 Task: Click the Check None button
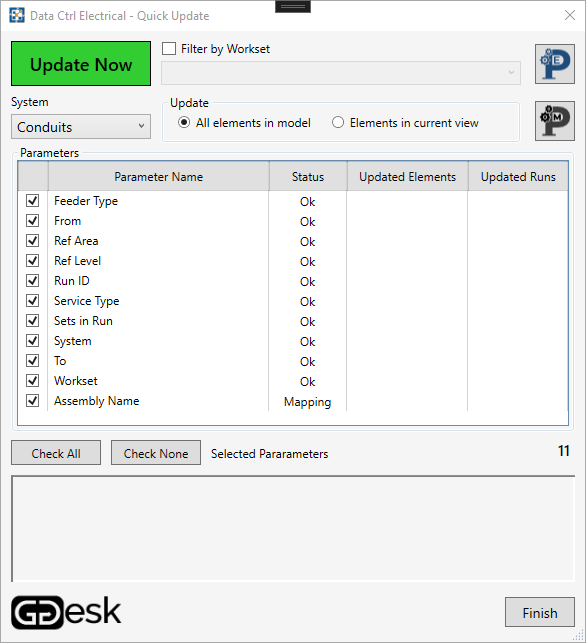(x=156, y=453)
